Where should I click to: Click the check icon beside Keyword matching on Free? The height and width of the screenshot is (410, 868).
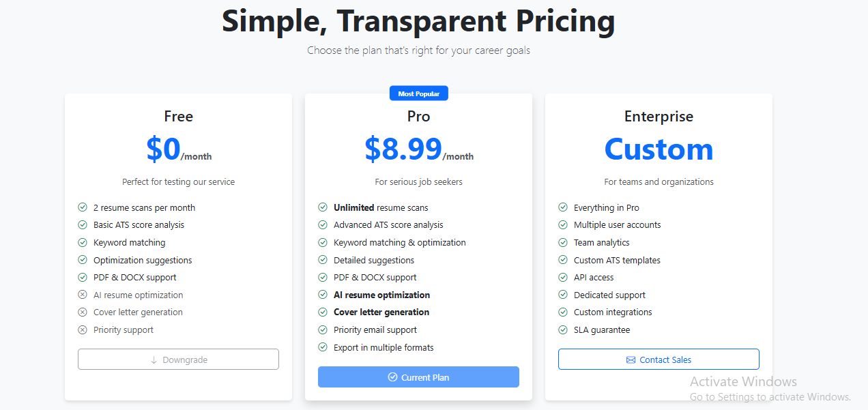tap(83, 242)
